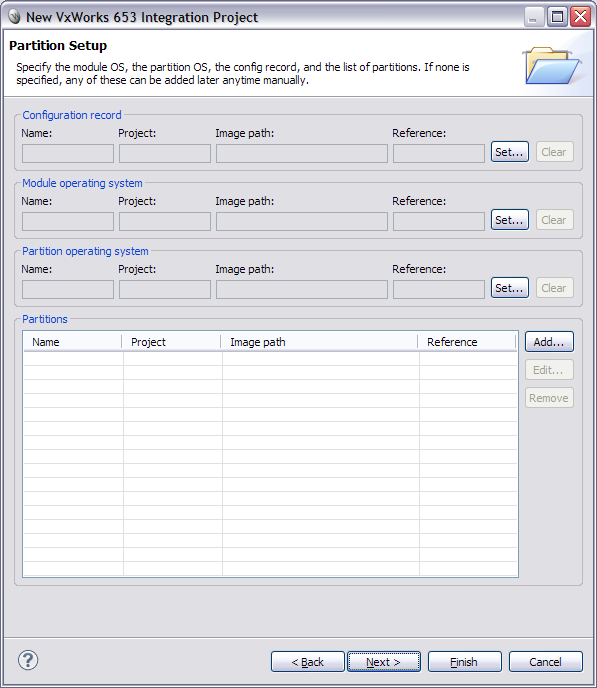The image size is (597, 688).
Task: Click Configuration record Name field
Action: click(68, 154)
